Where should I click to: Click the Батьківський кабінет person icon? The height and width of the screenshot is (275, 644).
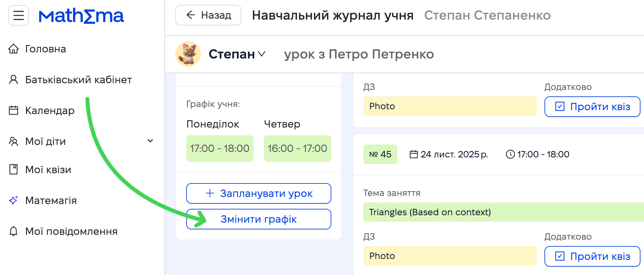13,80
